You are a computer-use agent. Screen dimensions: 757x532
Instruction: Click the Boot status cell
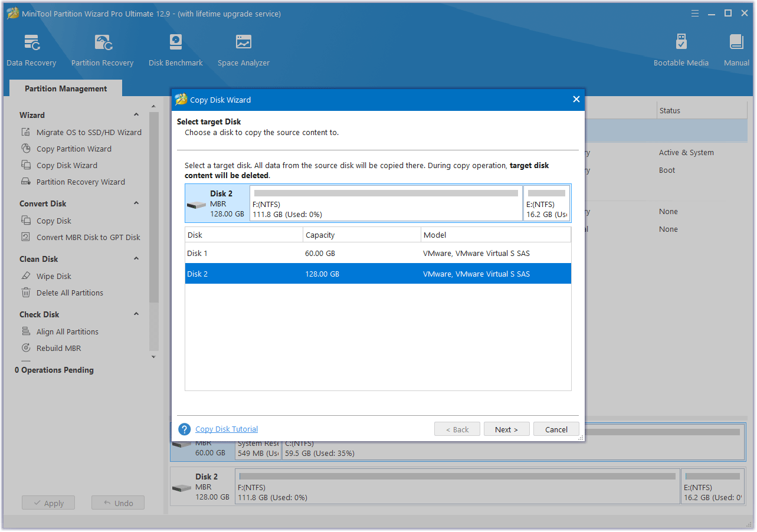coord(667,170)
